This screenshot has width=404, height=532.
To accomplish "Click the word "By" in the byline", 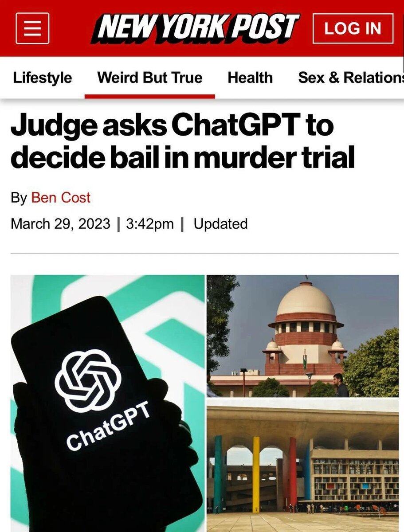I will [19, 198].
